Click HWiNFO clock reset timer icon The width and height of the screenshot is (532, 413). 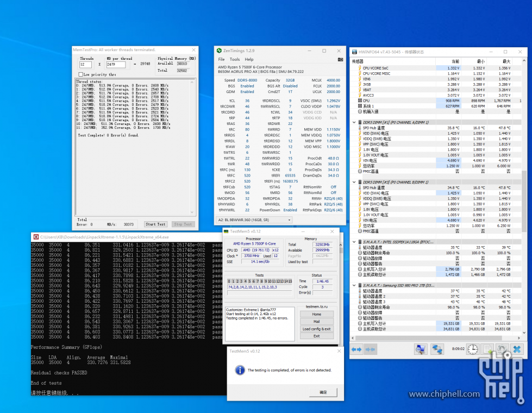pyautogui.click(x=473, y=349)
